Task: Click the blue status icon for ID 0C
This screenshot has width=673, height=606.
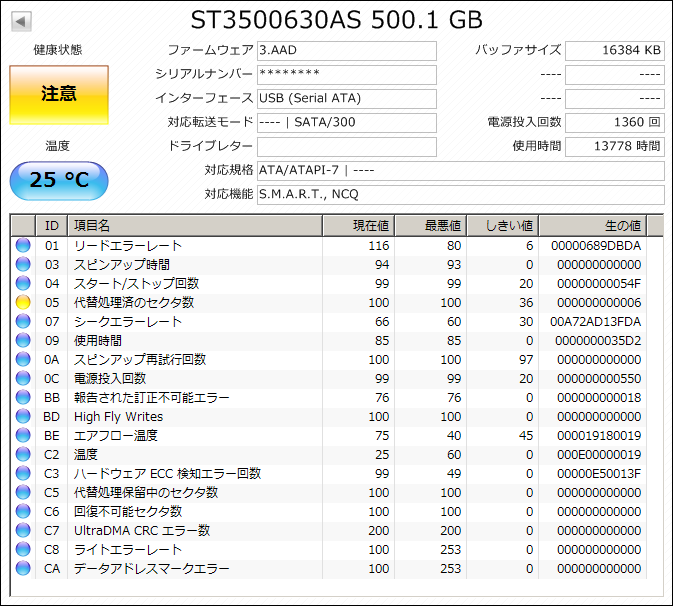Action: 23,379
